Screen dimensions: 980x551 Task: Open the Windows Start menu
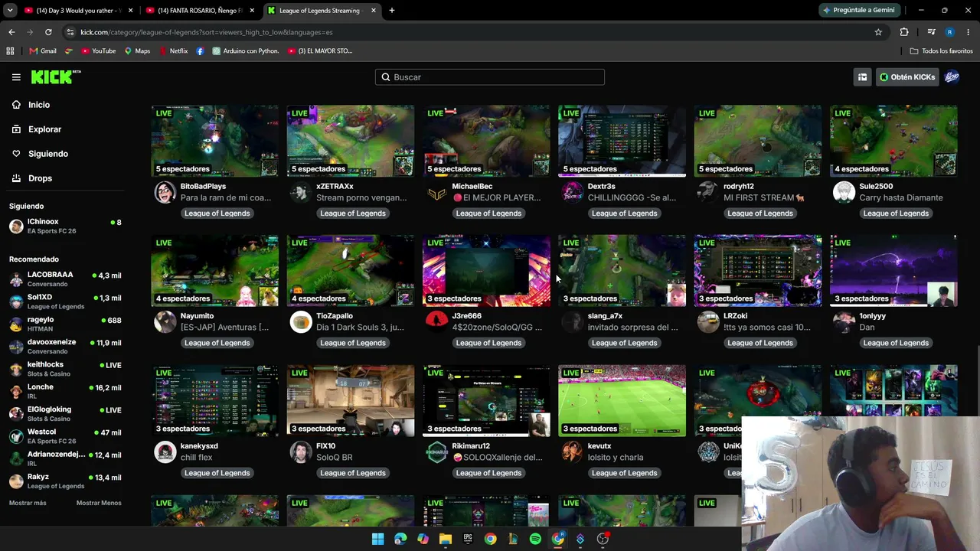coord(378,539)
